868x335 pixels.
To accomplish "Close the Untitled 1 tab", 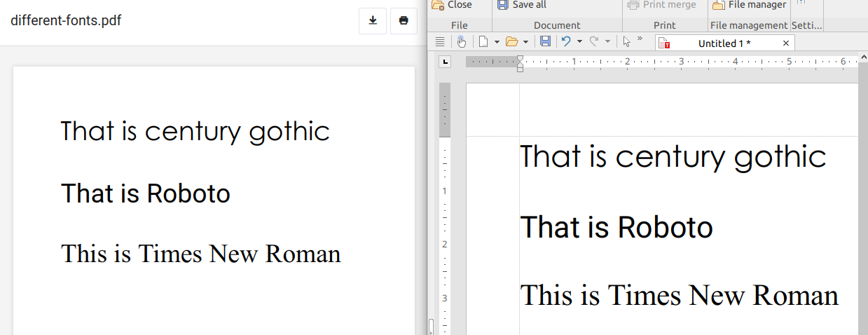I will pyautogui.click(x=785, y=43).
